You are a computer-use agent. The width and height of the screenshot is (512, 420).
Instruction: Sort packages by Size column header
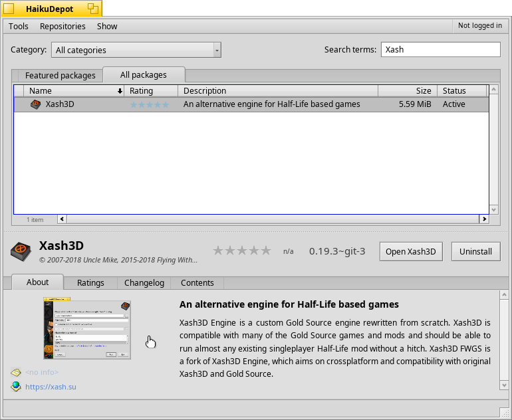pyautogui.click(x=408, y=91)
